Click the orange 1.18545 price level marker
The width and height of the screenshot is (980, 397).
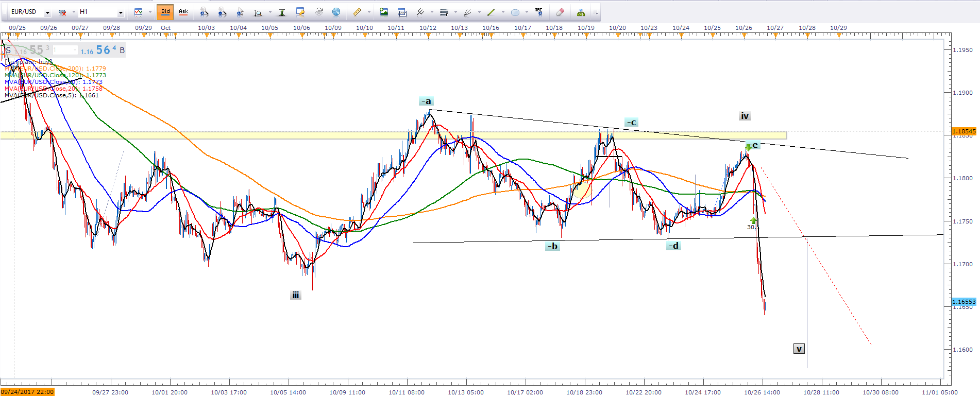pyautogui.click(x=964, y=131)
